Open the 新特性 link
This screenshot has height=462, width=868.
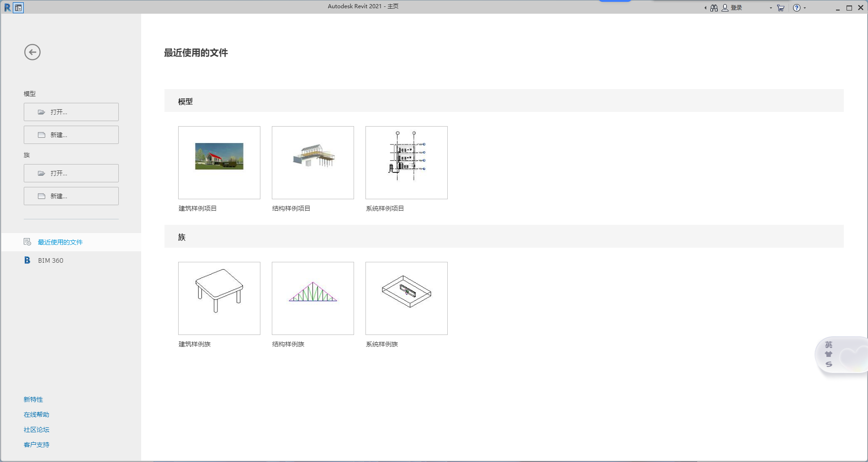point(32,399)
